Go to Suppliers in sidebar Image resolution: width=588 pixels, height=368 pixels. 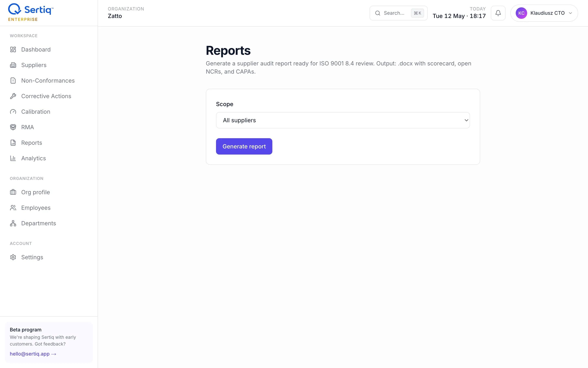(x=49, y=65)
